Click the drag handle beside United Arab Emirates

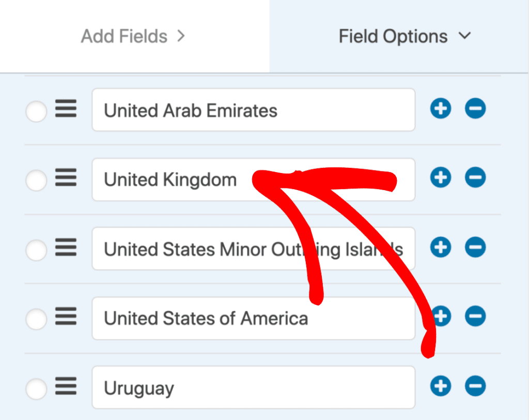click(66, 109)
